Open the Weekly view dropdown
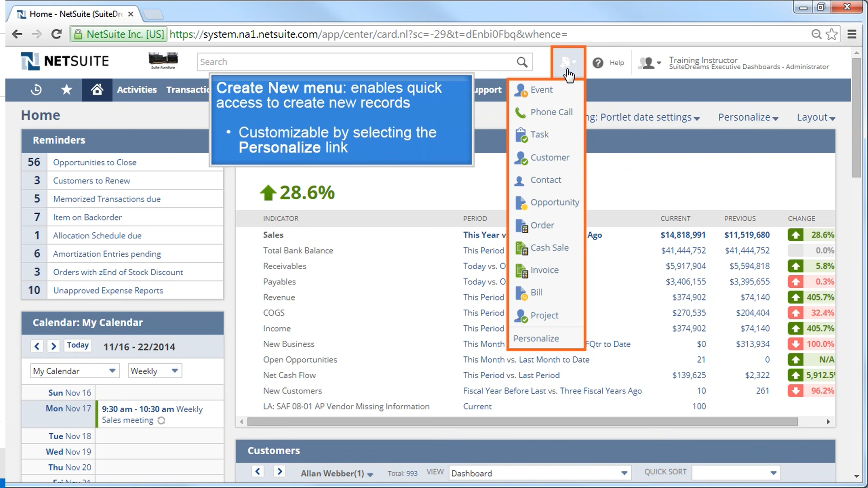 (155, 371)
